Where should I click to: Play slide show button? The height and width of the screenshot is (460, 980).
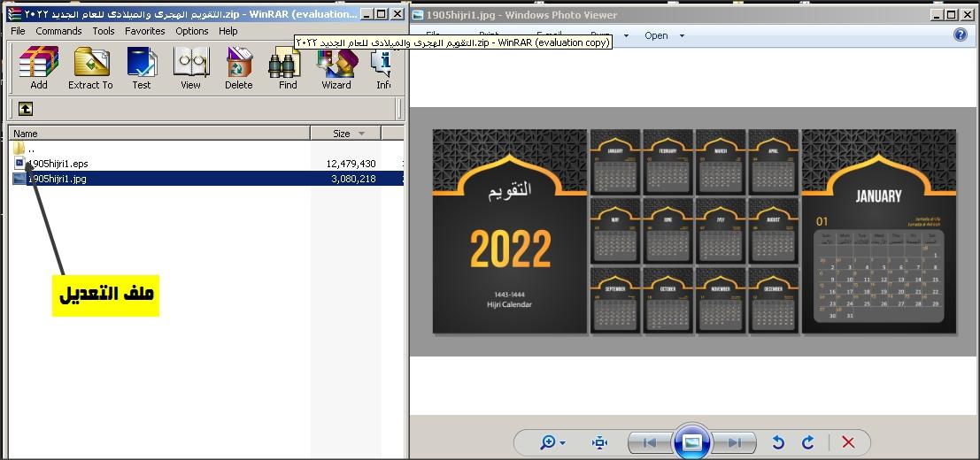[x=692, y=442]
